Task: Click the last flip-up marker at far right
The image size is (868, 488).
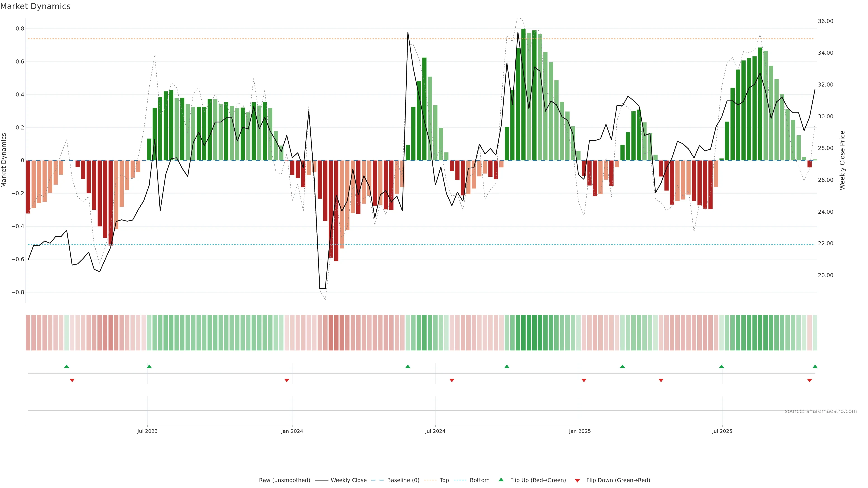Action: coord(815,366)
